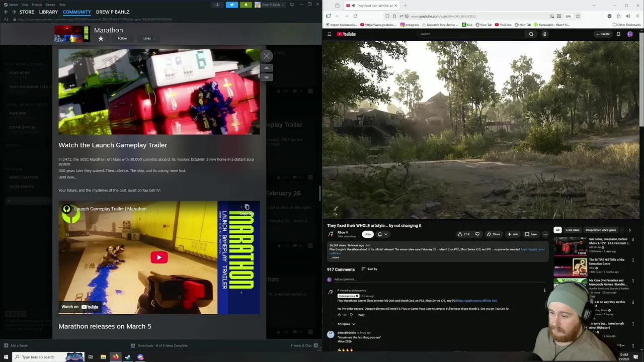Share the YouTube video
644x362 pixels.
pos(493,234)
